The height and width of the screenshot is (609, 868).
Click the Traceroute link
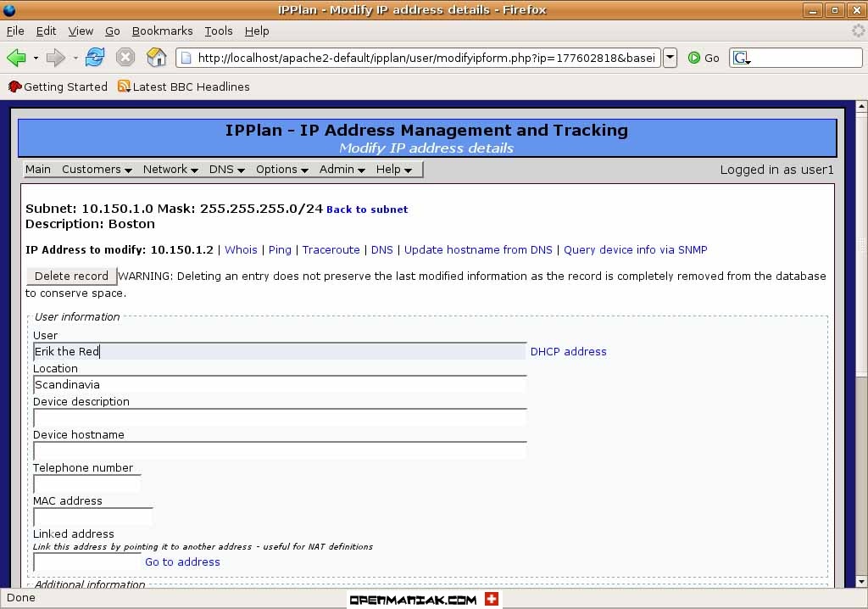(x=331, y=250)
